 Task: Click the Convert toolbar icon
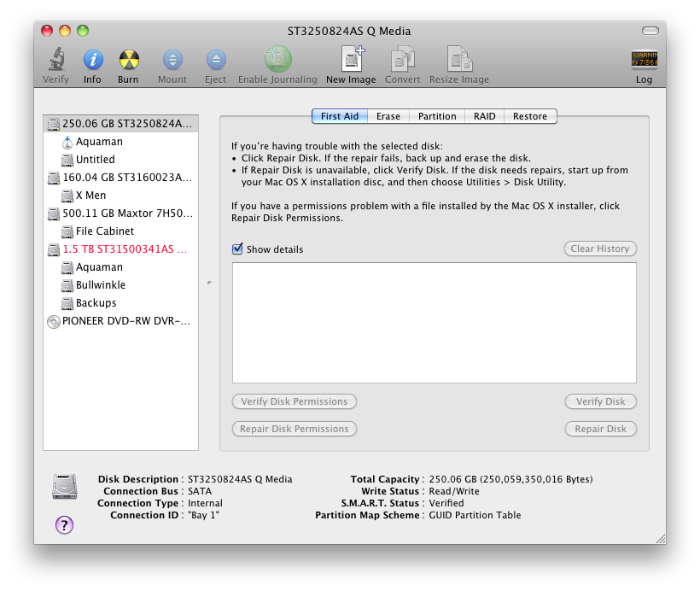pyautogui.click(x=403, y=59)
